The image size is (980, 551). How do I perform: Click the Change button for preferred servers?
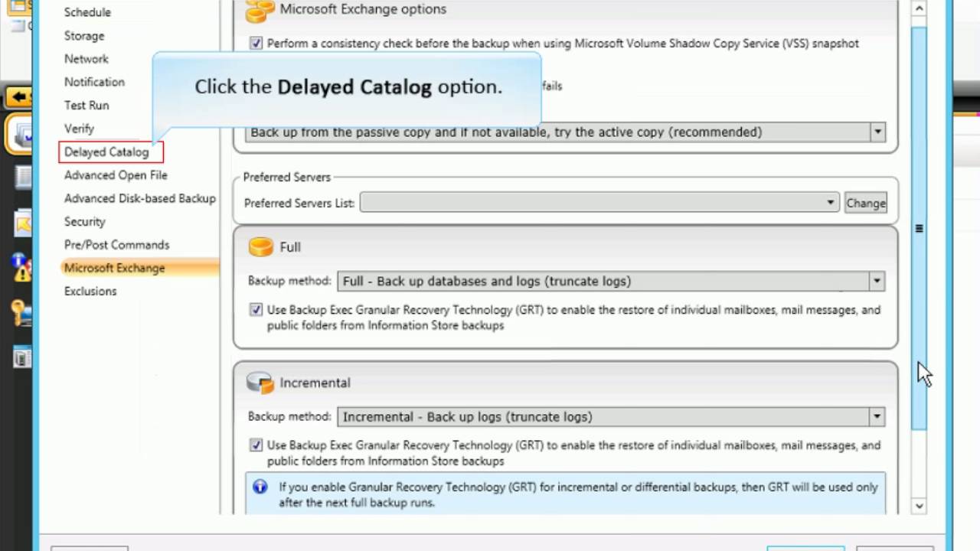pos(866,203)
